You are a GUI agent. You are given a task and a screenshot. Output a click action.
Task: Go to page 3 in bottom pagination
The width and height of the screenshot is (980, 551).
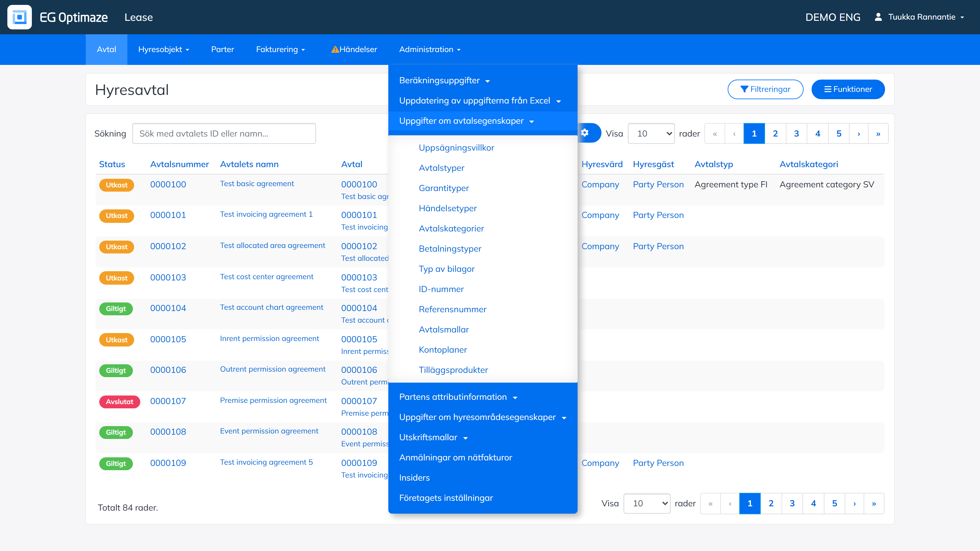click(x=792, y=504)
